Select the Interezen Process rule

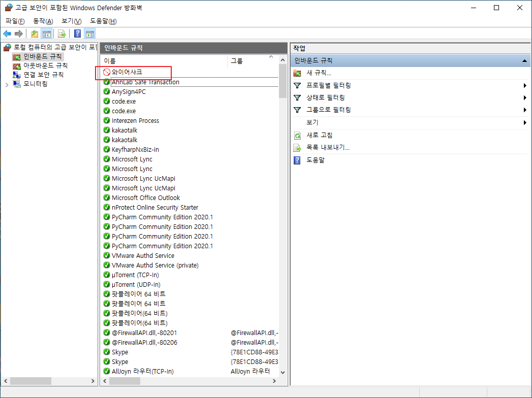190,120
